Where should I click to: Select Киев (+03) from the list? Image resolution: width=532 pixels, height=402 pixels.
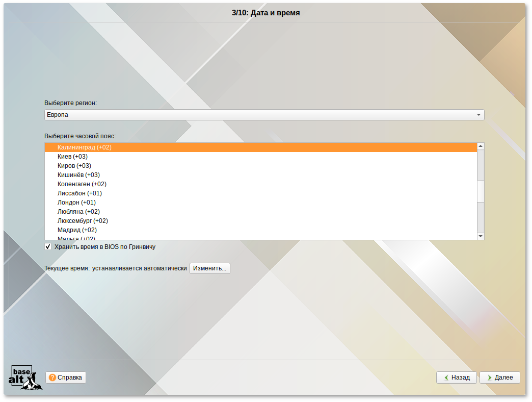tap(72, 157)
